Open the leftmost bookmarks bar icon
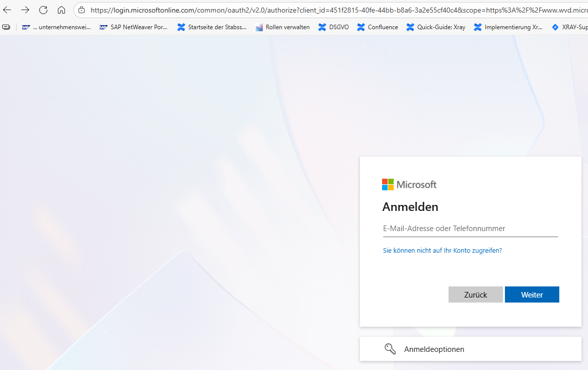Image resolution: width=588 pixels, height=370 pixels. (x=7, y=27)
